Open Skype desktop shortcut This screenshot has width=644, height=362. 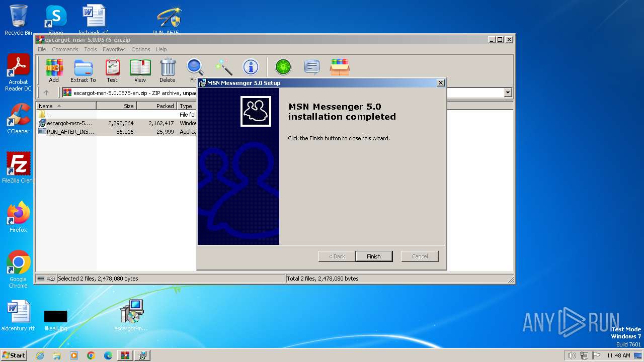pyautogui.click(x=55, y=20)
